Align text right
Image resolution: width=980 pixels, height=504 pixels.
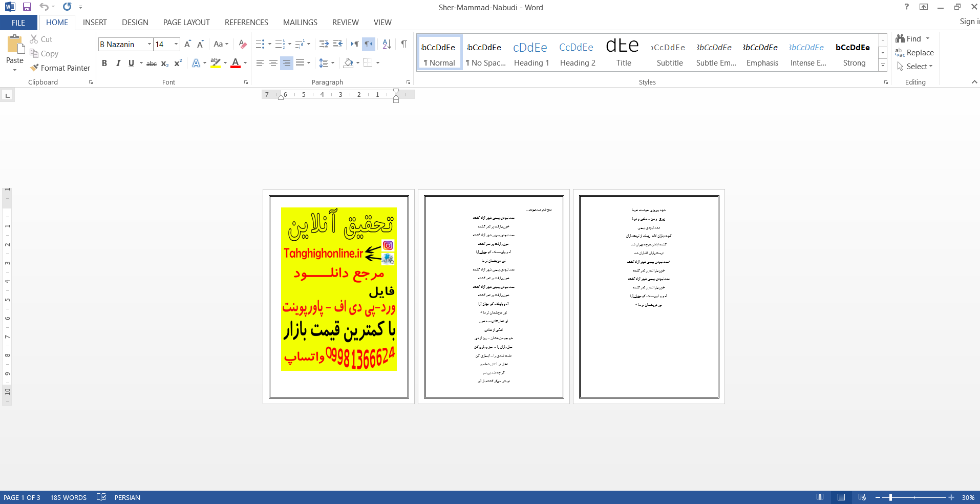(x=287, y=64)
